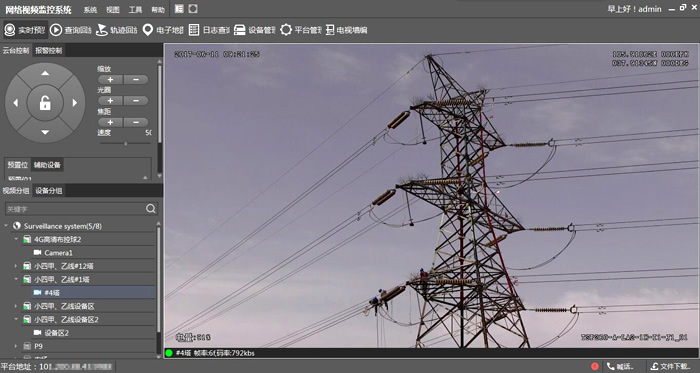Open the 帮助 menu
Viewport: 700px width, 373px height.
tap(158, 9)
